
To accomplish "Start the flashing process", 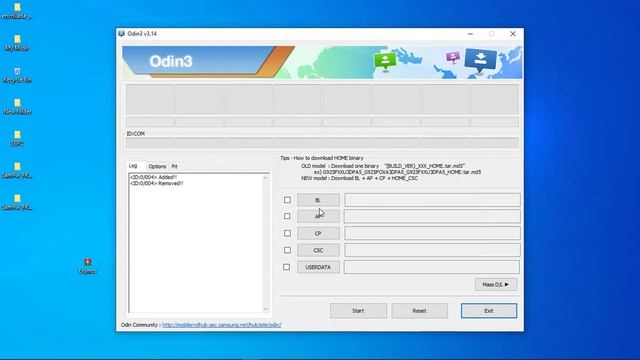I will point(358,311).
